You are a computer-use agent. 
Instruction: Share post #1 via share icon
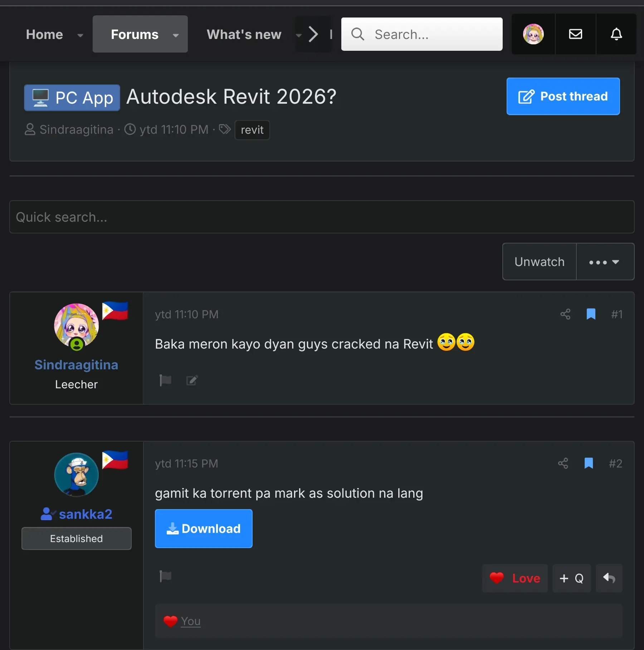(x=565, y=314)
